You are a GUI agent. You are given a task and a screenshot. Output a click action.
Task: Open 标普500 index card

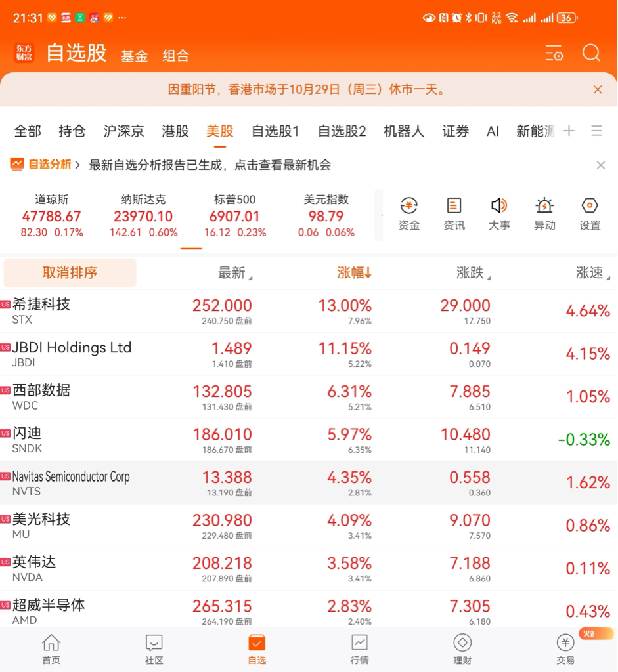tap(234, 215)
